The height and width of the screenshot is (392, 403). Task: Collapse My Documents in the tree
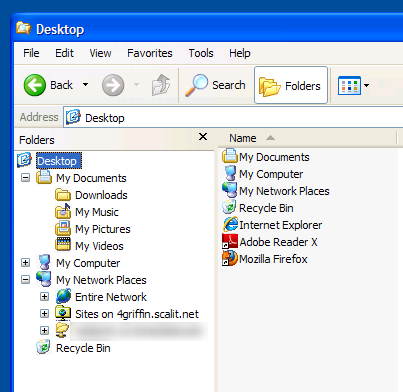click(x=25, y=178)
